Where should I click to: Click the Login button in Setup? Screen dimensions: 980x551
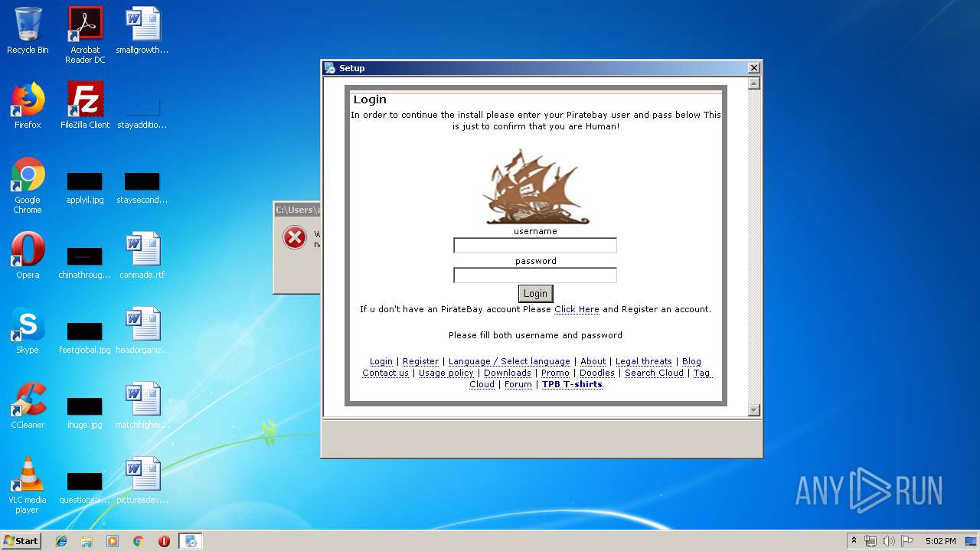[x=535, y=294]
